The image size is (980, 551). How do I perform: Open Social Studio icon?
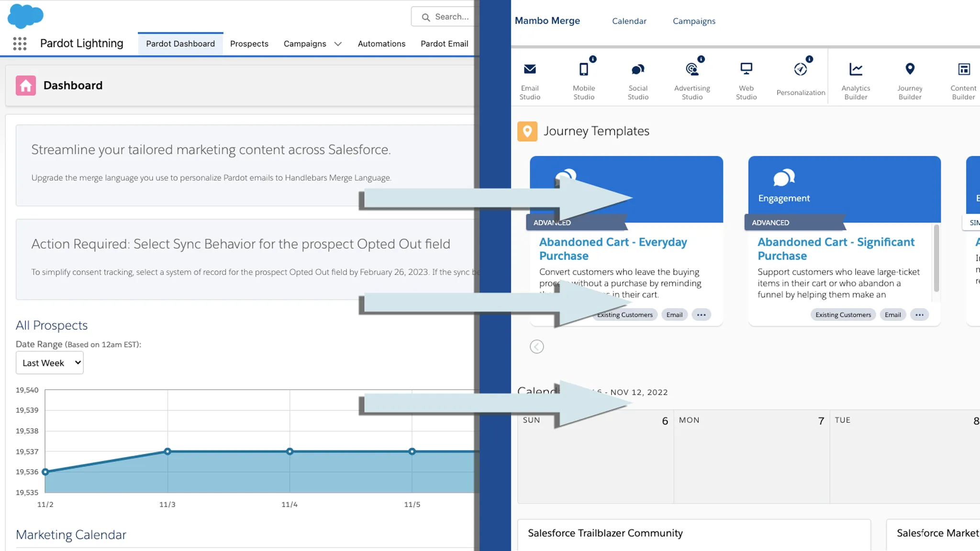[638, 69]
